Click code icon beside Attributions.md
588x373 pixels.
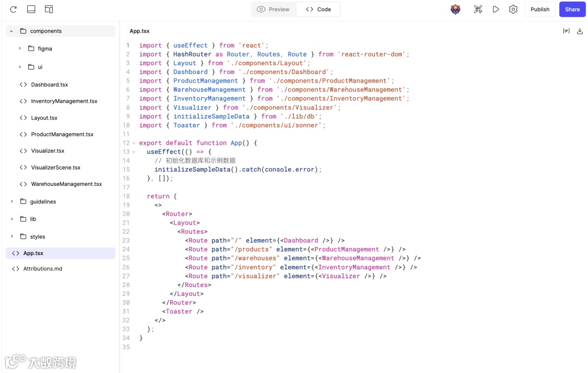click(x=15, y=269)
